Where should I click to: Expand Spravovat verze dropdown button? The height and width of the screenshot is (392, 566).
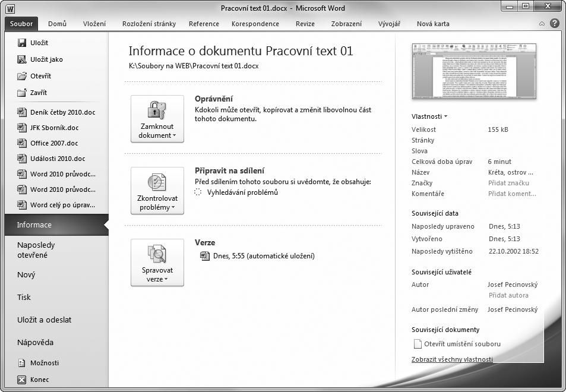click(x=157, y=263)
